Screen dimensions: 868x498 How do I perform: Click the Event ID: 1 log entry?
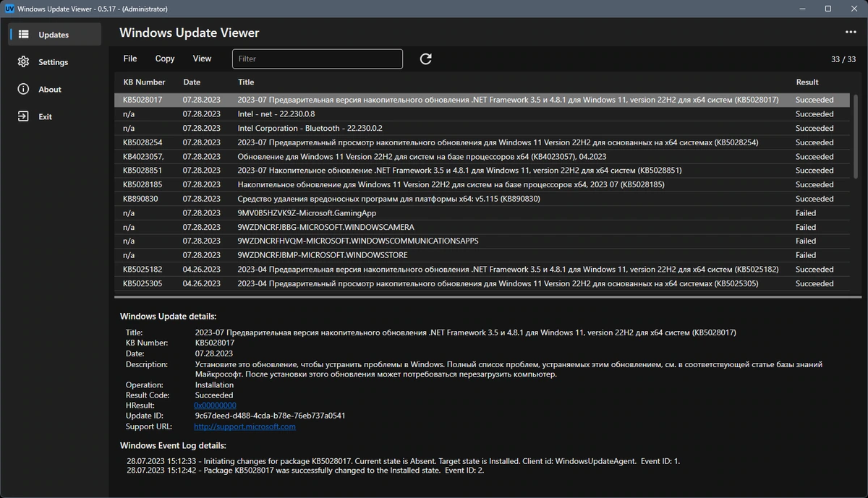pyautogui.click(x=404, y=460)
